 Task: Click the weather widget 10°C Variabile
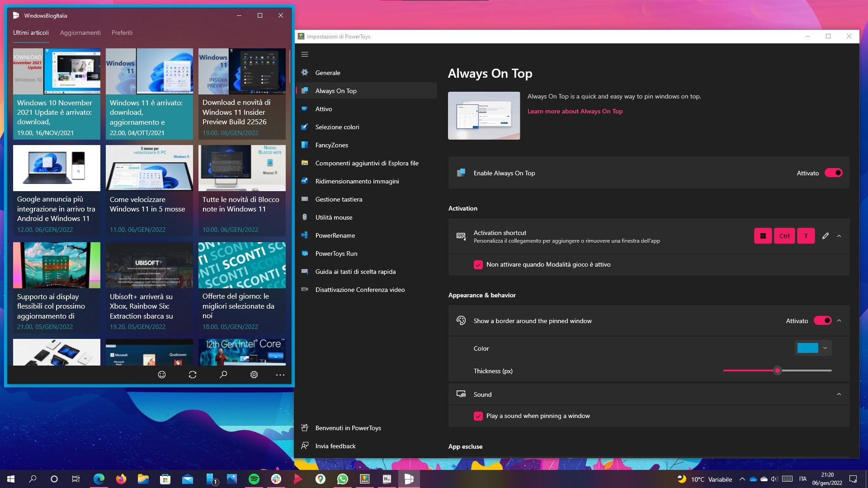[705, 479]
